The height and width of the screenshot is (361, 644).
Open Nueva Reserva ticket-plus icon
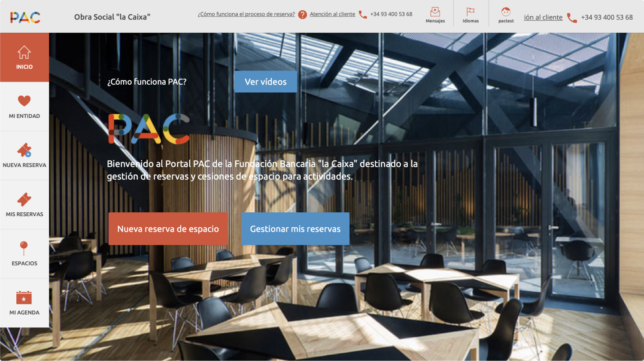click(24, 150)
